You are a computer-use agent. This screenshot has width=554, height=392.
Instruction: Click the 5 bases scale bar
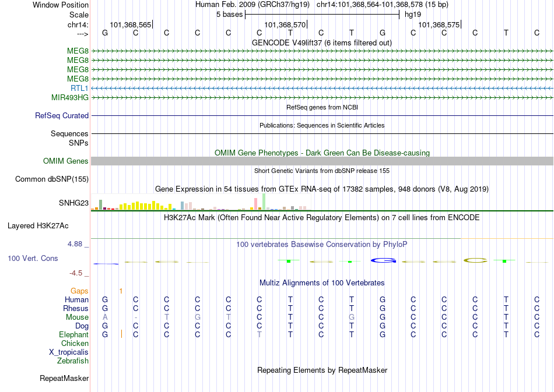322,15
